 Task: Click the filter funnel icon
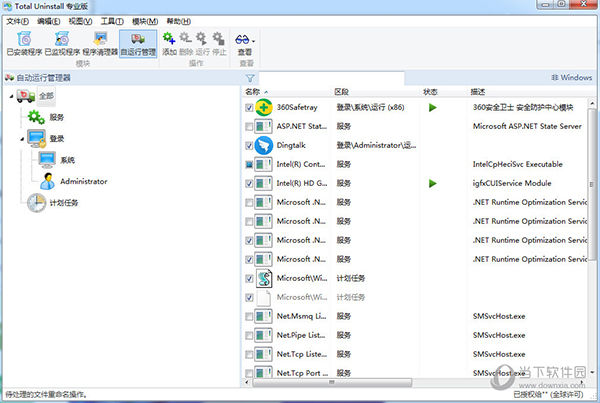250,78
